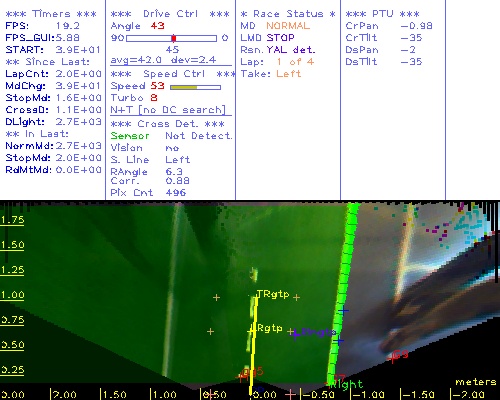Screen dimensions: 500x400
Task: Click the 'N+T [no DC search]' line
Action: [x=168, y=110]
